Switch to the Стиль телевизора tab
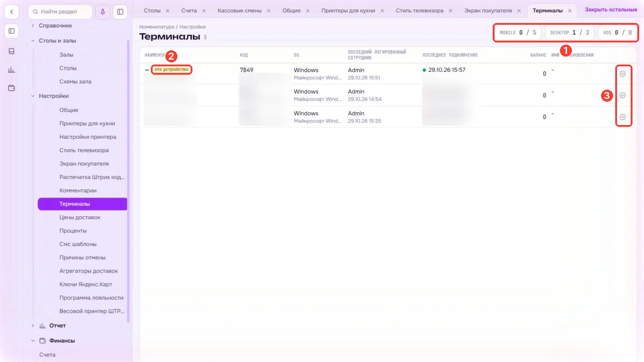This screenshot has height=362, width=644. [419, 11]
